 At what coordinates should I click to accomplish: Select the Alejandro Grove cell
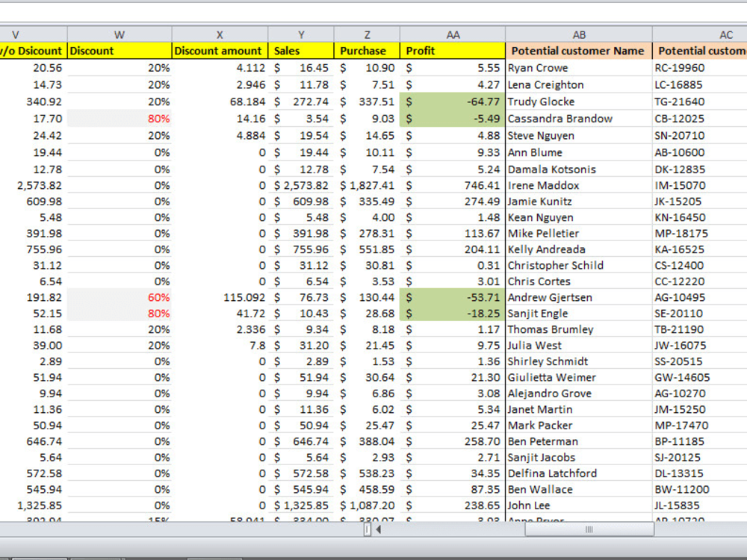click(x=579, y=393)
